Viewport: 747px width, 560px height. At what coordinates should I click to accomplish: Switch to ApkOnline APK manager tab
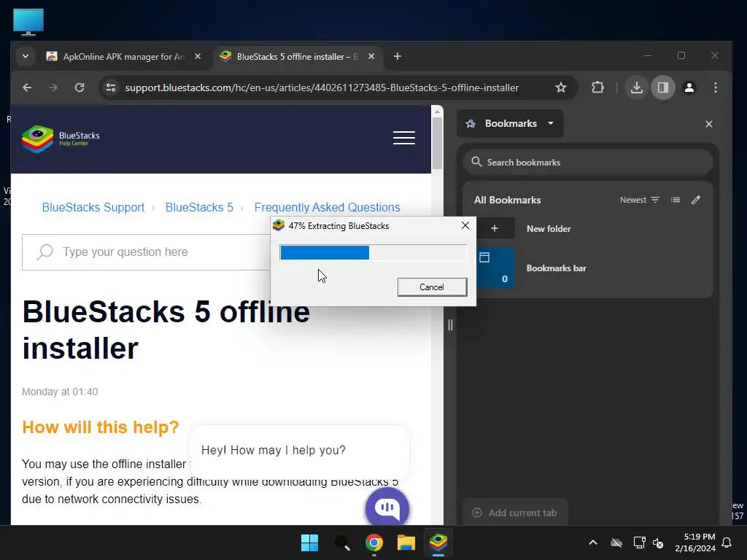[x=123, y=57]
